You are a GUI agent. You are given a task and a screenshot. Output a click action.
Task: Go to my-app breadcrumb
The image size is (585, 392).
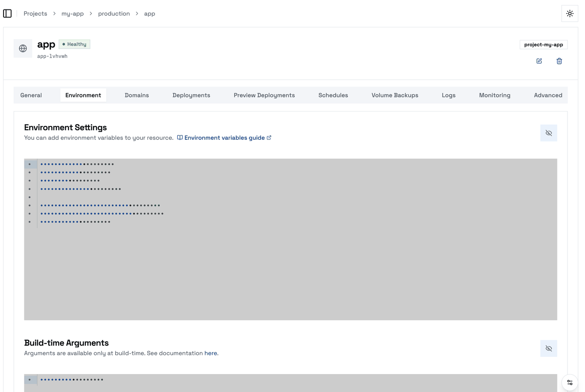(72, 13)
